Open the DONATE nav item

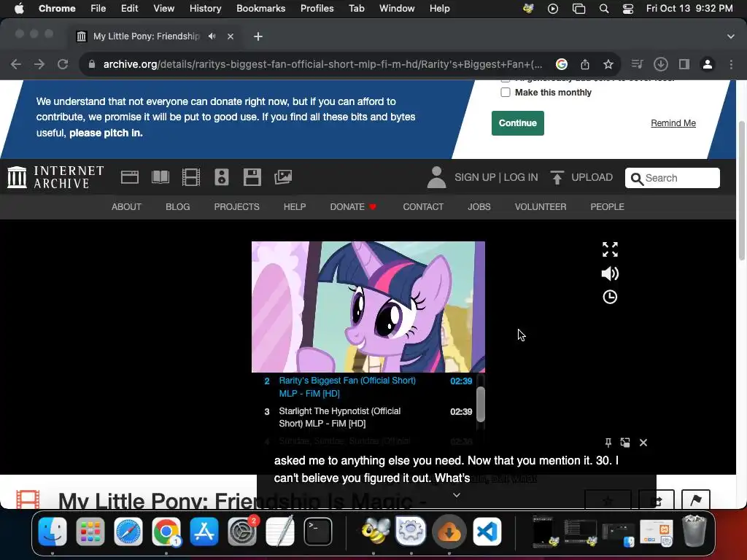click(x=353, y=206)
